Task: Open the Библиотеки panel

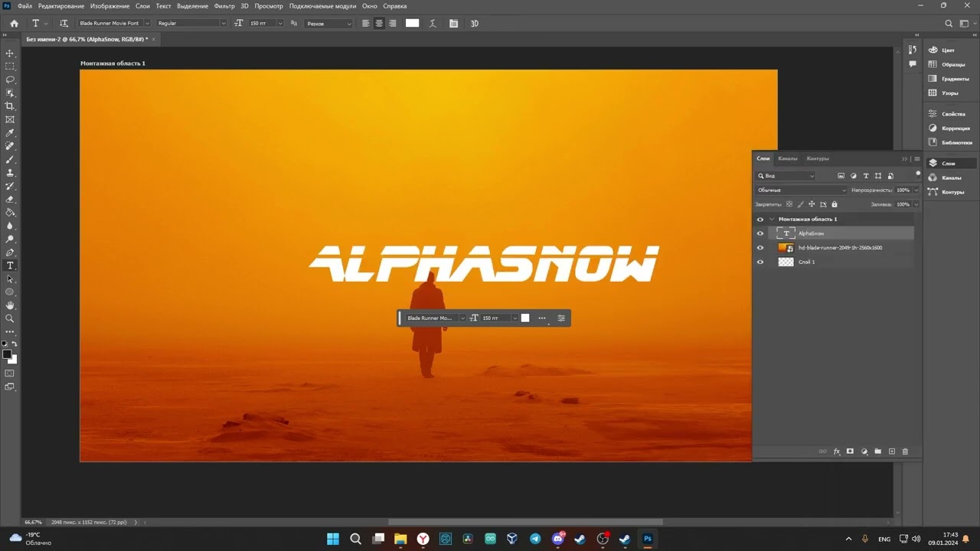Action: tap(951, 142)
